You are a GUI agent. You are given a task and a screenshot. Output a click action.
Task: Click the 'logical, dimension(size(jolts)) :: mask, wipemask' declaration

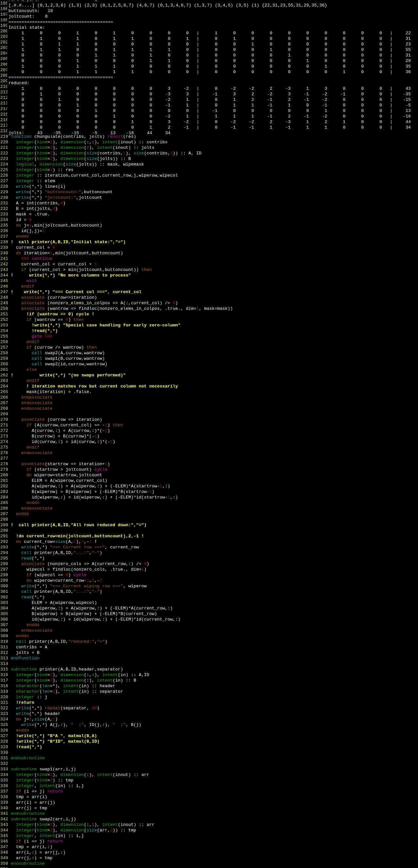point(80,164)
